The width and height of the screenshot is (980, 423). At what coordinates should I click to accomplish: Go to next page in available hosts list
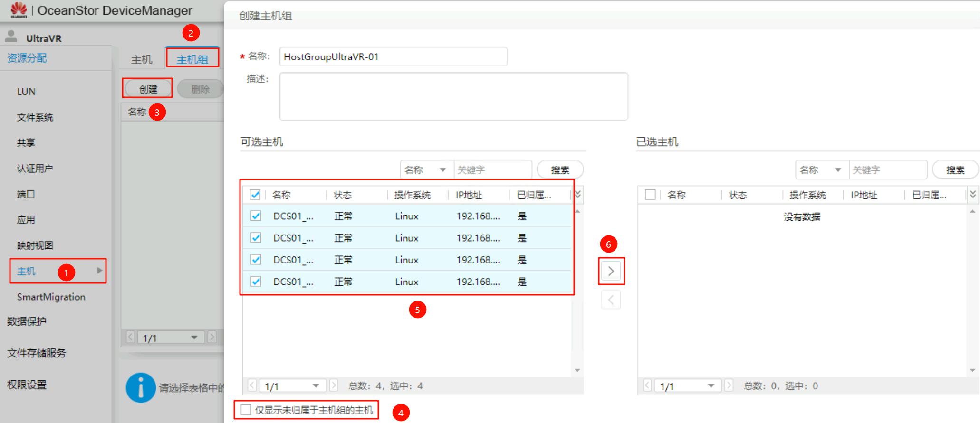click(x=334, y=385)
